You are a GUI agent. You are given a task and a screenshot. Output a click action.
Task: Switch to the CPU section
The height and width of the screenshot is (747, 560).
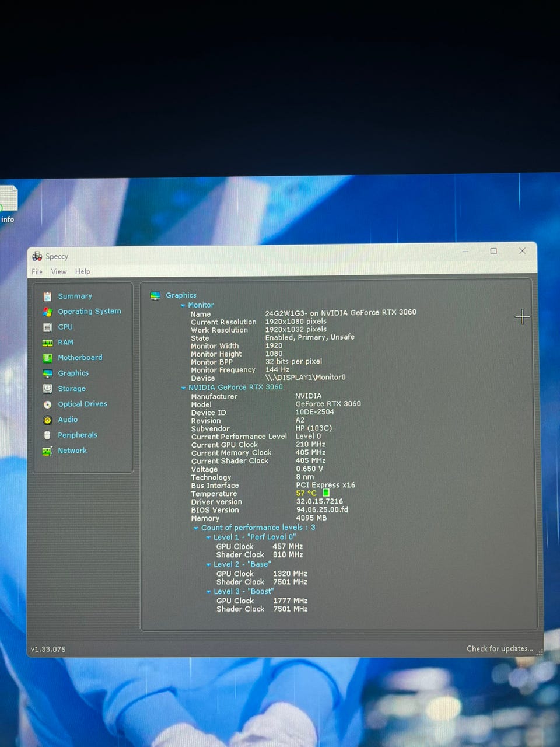click(65, 327)
